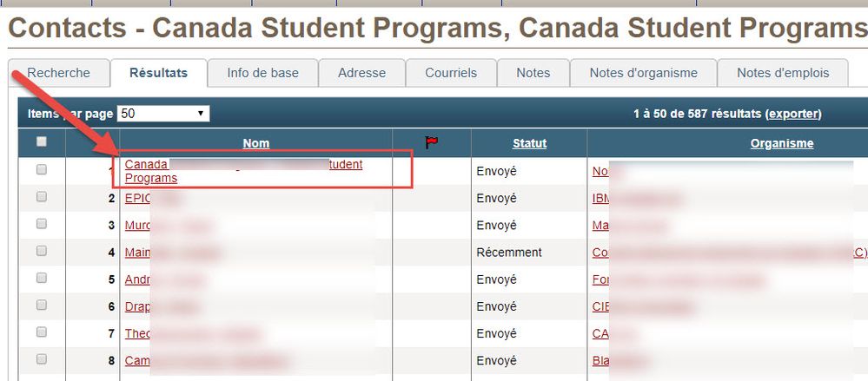This screenshot has height=381, width=868.
Task: Switch to the Recherche tab
Action: coord(59,73)
